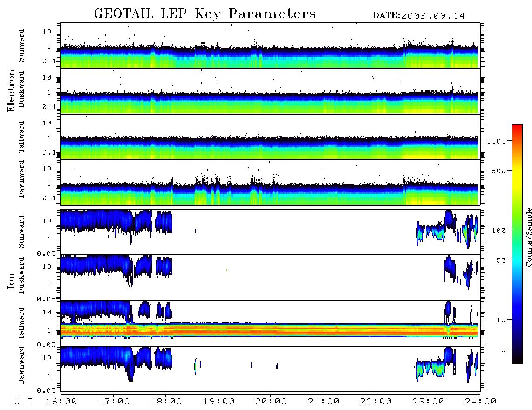The width and height of the screenshot is (532, 410).
Task: Click the '50' colorbar scale value
Action: tap(501, 260)
